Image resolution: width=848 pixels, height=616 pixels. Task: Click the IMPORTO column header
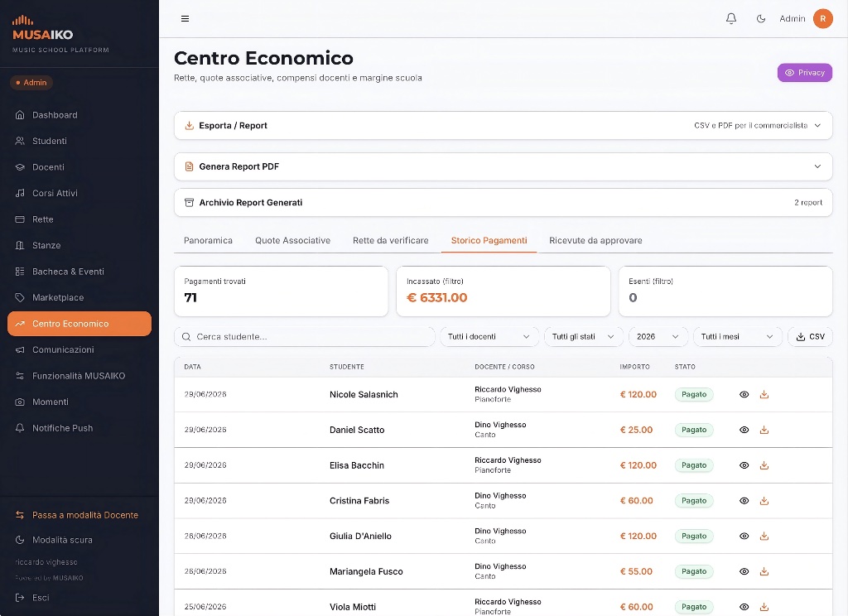635,367
